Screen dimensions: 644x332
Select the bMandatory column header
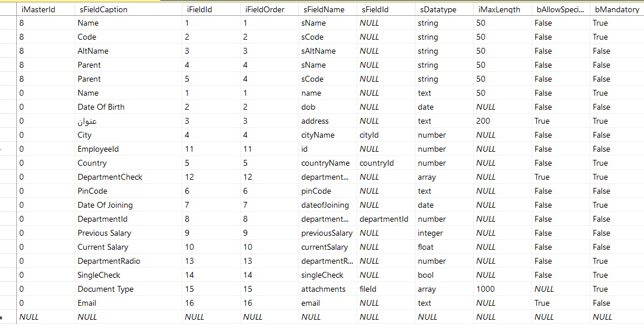coord(616,9)
